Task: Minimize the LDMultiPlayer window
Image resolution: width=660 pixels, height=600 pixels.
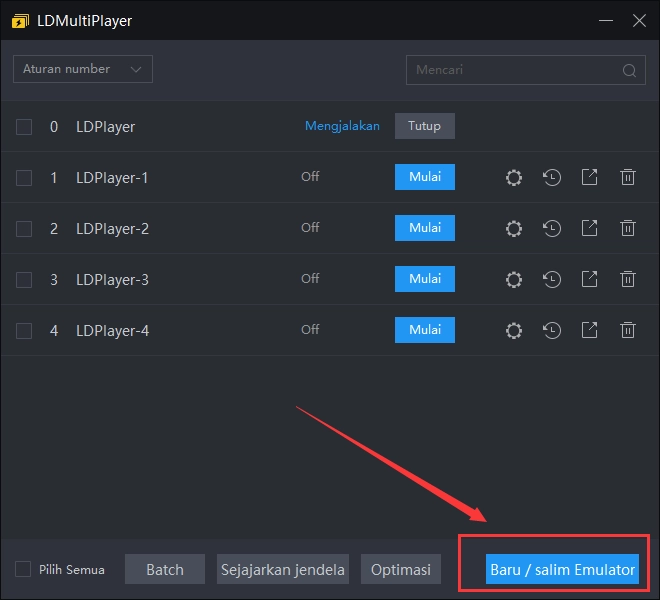Action: (606, 20)
